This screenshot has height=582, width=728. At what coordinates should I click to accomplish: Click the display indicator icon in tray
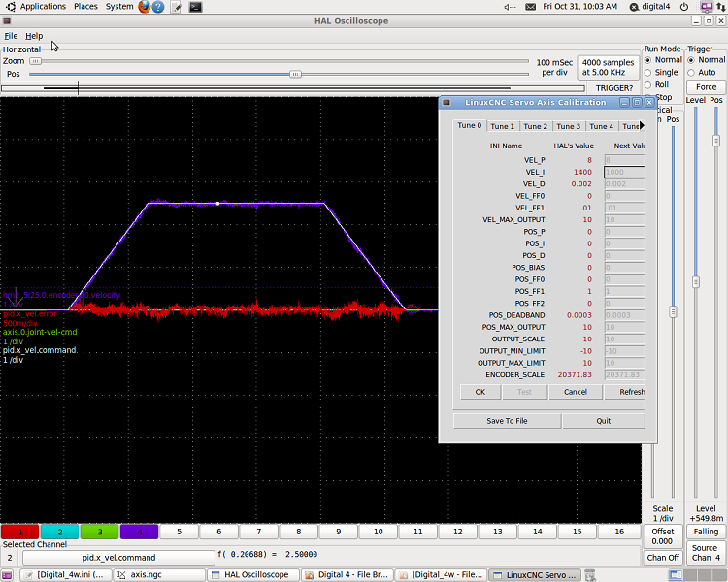pyautogui.click(x=707, y=7)
